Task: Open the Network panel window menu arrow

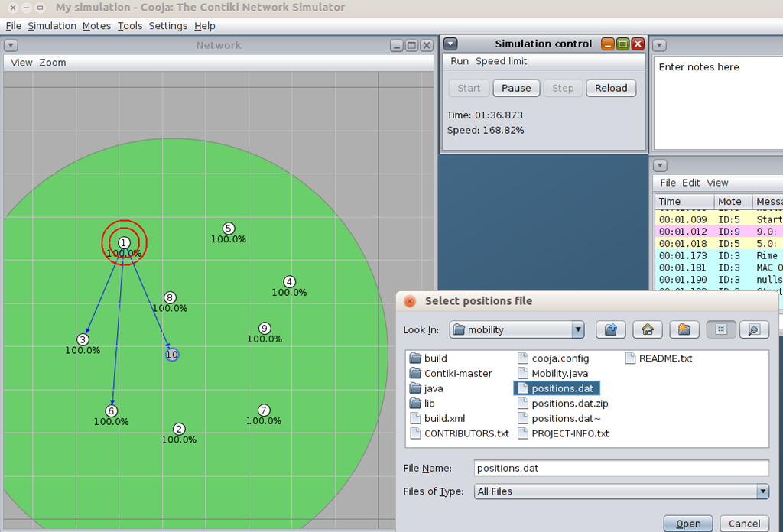Action: pyautogui.click(x=11, y=45)
